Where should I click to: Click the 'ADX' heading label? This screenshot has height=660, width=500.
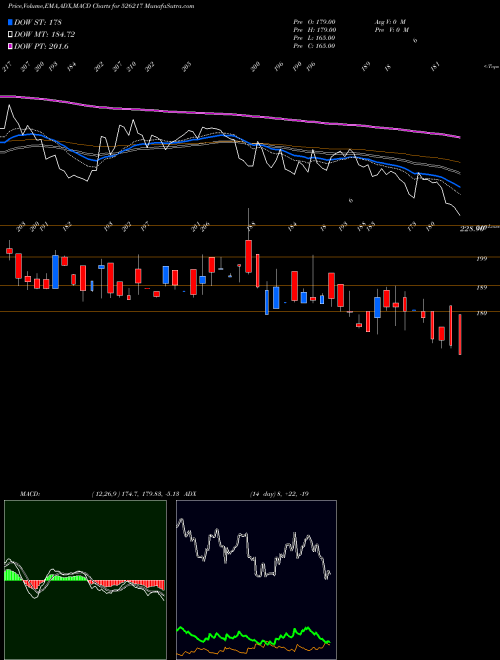[190, 494]
